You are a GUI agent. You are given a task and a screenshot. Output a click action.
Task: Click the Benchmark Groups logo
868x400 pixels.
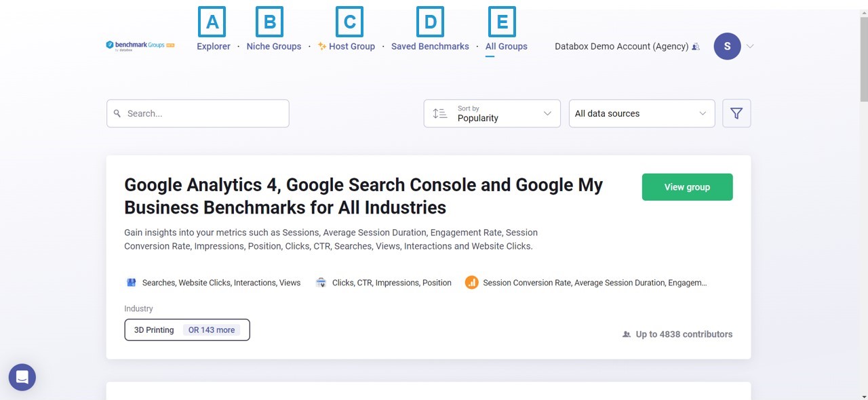[x=139, y=45]
